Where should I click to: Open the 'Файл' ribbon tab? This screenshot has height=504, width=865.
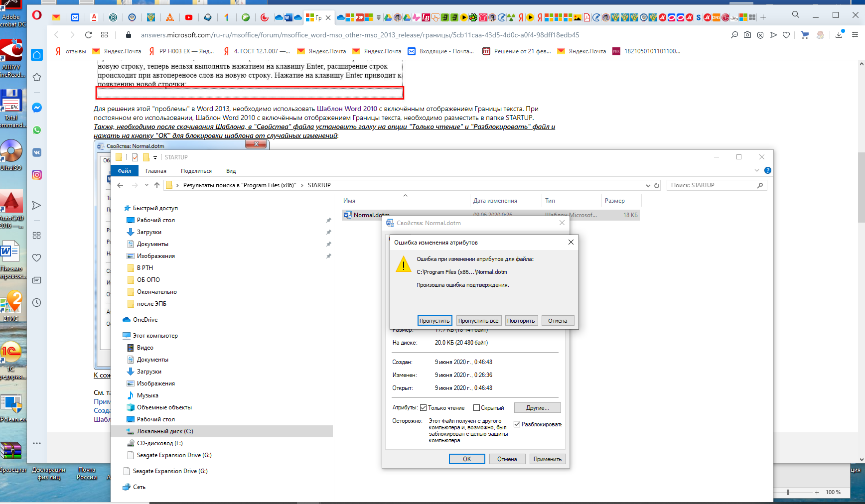(125, 171)
